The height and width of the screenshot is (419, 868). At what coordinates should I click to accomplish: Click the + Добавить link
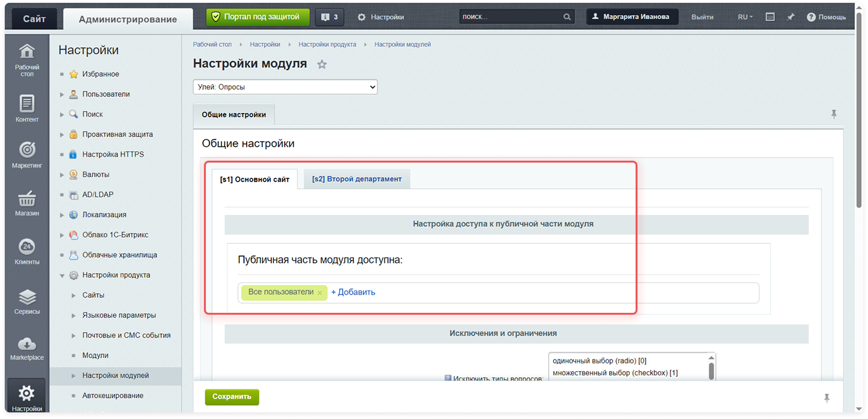[x=353, y=292]
